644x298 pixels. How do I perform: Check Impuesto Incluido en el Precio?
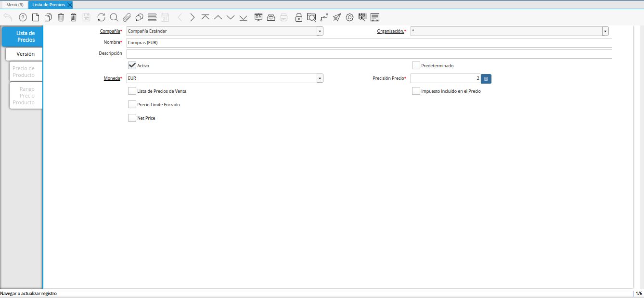click(x=416, y=91)
